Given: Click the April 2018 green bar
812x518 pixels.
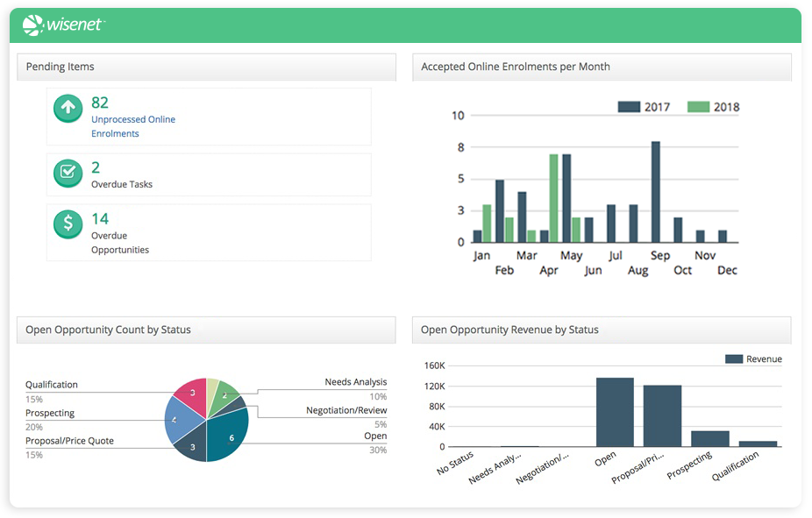Looking at the screenshot, I should [554, 198].
